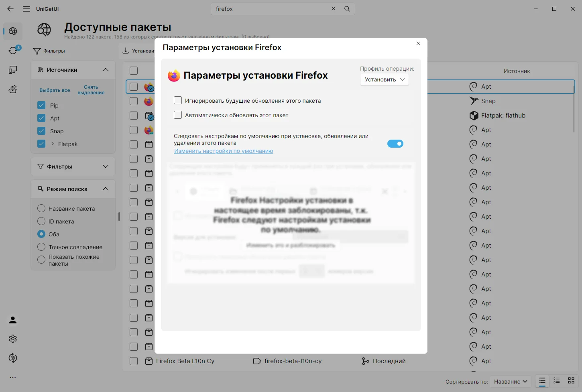The image size is (582, 392).
Task: Click the 'Источник' column header
Action: tap(517, 71)
